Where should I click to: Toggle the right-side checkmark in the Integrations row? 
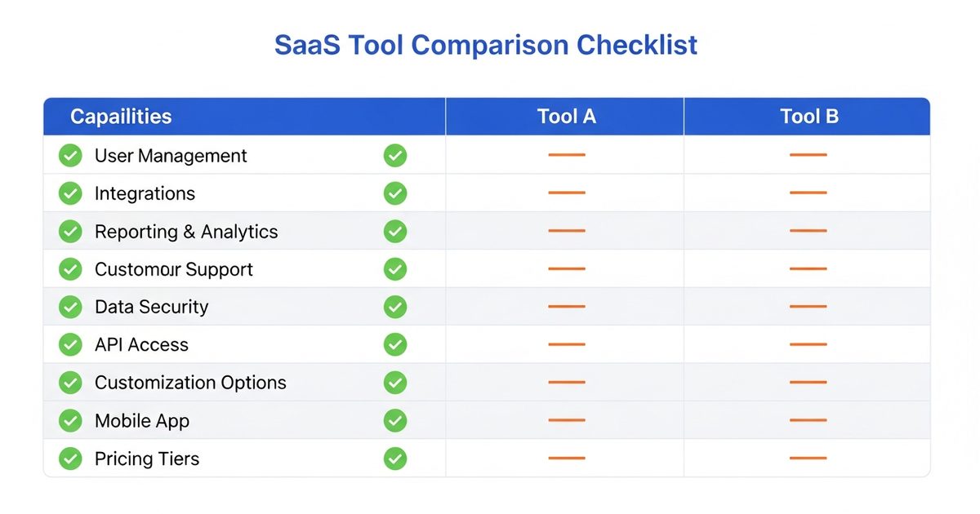click(x=395, y=193)
